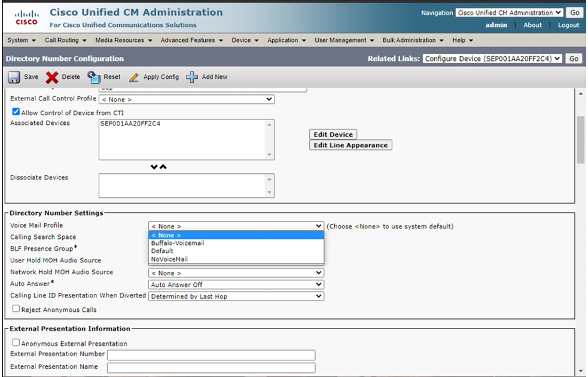The height and width of the screenshot is (377, 588).
Task: Click the Edit Line Appearance button
Action: [x=351, y=145]
